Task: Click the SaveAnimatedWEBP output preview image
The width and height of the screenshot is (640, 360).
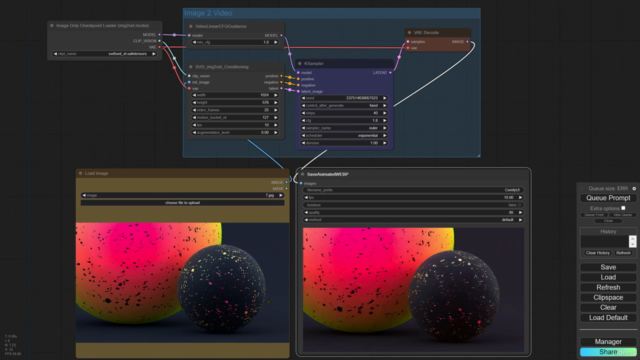Action: [x=413, y=290]
